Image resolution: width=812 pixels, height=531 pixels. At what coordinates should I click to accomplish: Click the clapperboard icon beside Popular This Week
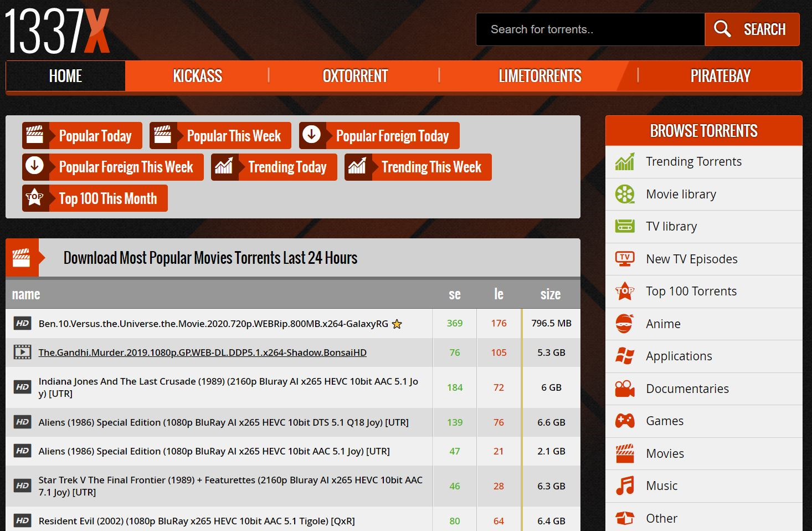(x=163, y=135)
